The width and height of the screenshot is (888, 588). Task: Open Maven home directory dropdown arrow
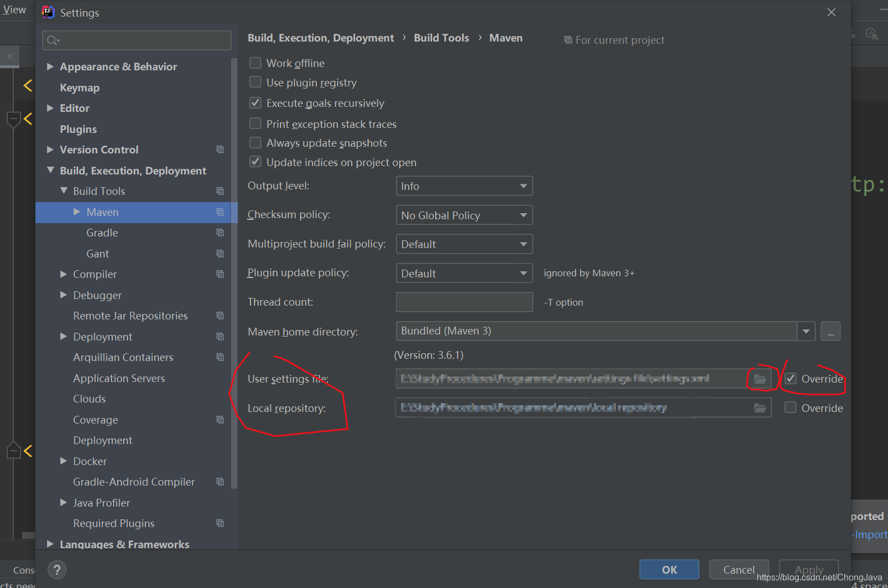point(806,331)
